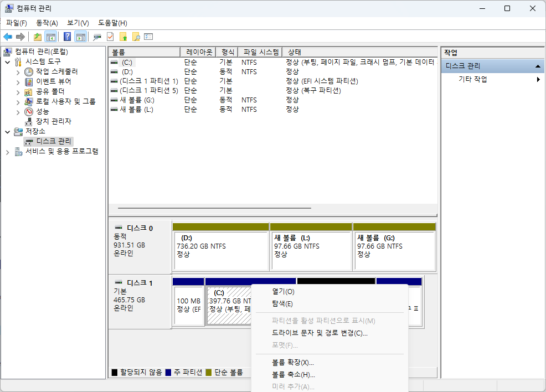Click the drive icon beside 디스크 0
Viewport: 546px width, 392px height.
[x=119, y=228]
